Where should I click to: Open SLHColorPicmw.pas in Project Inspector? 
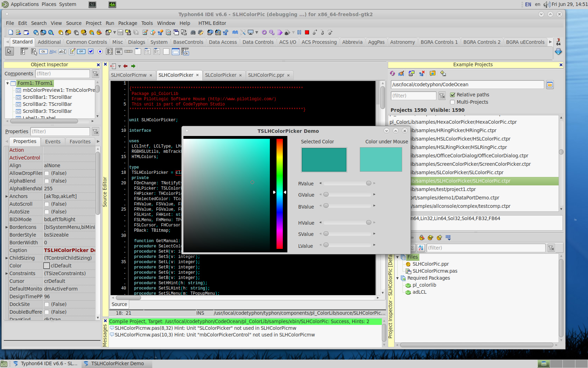(x=435, y=271)
